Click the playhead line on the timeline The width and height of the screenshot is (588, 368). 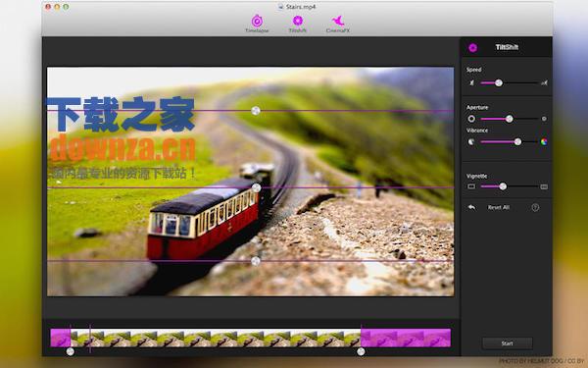pyautogui.click(x=90, y=339)
